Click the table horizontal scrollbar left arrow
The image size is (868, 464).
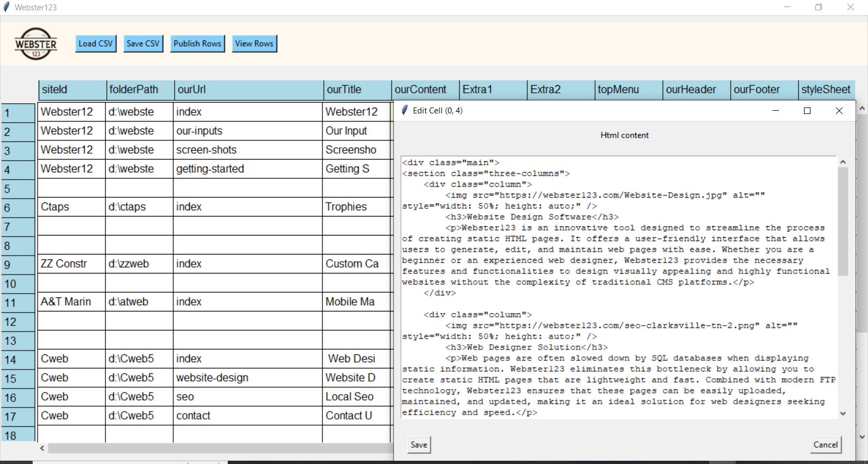coord(42,448)
